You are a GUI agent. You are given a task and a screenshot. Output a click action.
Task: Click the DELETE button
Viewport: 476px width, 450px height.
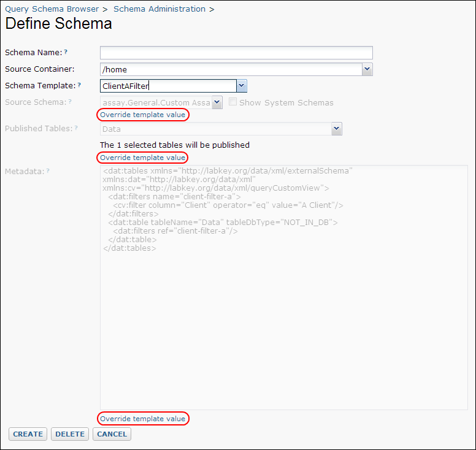[70, 434]
